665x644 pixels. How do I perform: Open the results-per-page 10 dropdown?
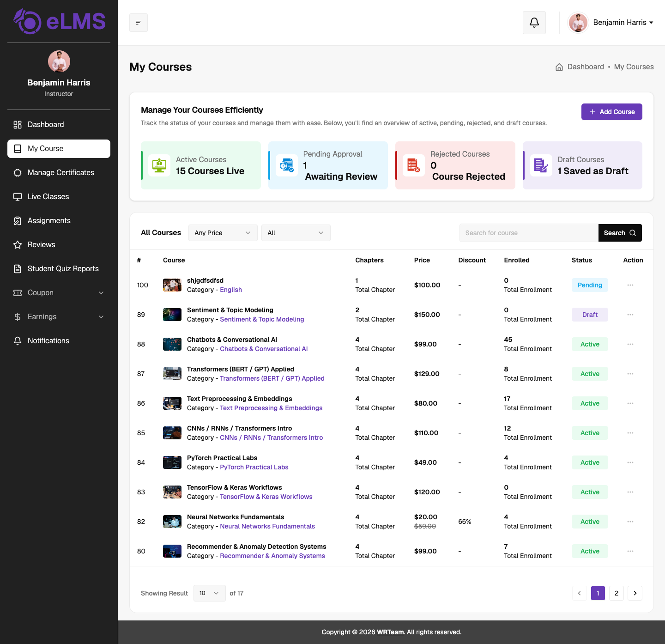click(x=210, y=593)
